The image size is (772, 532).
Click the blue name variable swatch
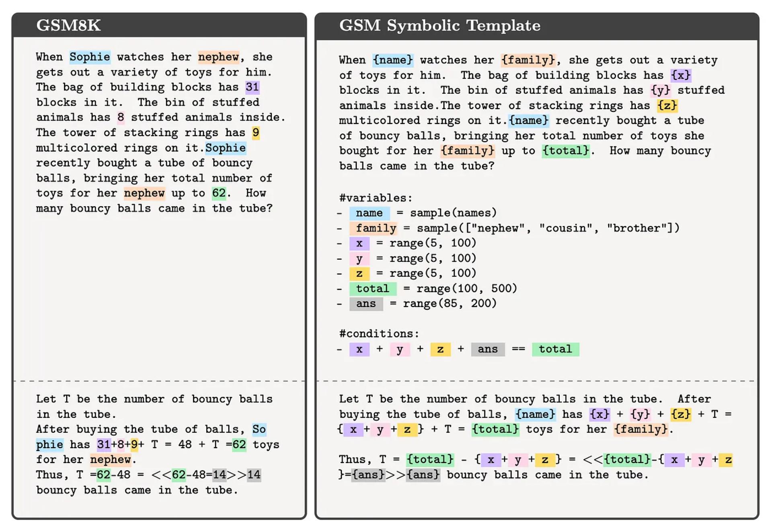[370, 213]
